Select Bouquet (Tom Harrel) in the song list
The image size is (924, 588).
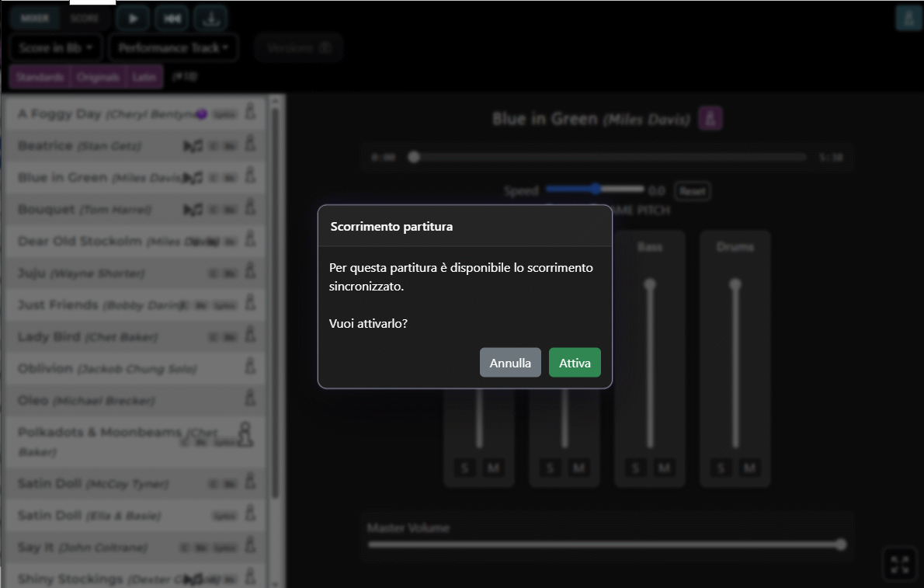coord(134,209)
